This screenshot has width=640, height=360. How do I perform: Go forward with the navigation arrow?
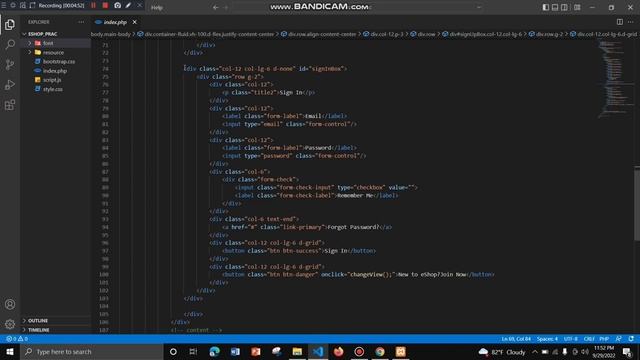tap(227, 7)
